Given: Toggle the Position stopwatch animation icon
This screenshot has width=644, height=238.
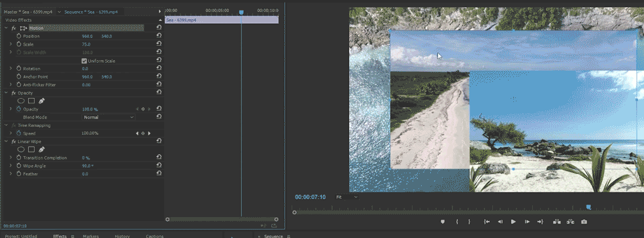Looking at the screenshot, I should [x=18, y=36].
